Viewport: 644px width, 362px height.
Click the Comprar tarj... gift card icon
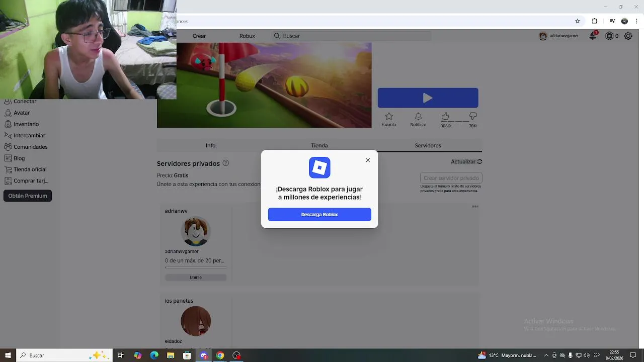[x=8, y=181]
